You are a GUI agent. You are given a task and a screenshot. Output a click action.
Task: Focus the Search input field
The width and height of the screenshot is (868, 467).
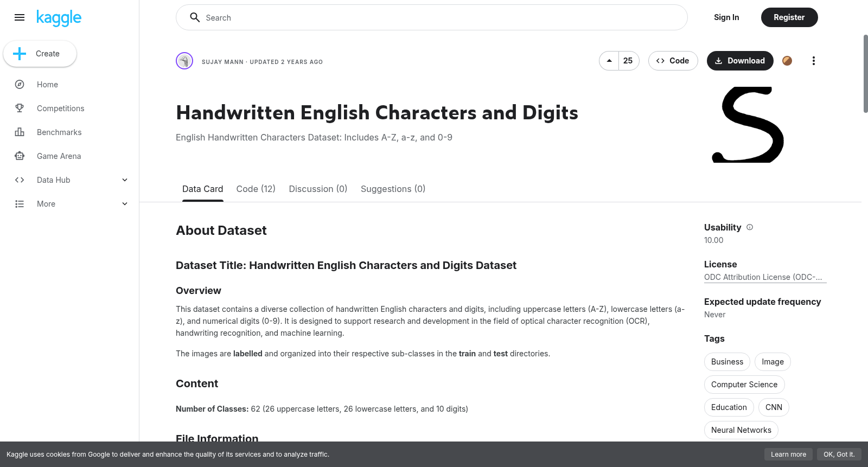point(432,17)
